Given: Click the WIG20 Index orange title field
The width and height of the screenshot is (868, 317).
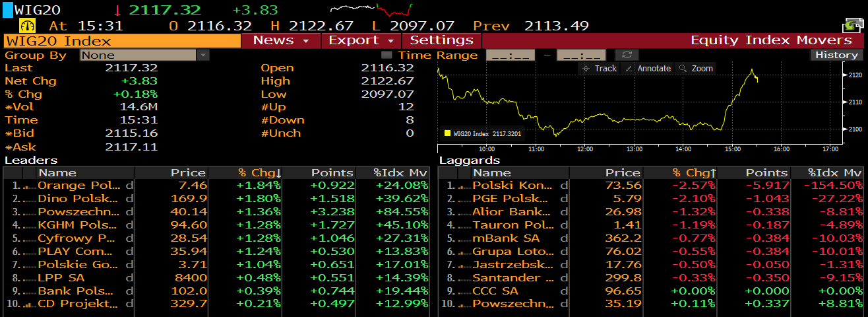Looking at the screenshot, I should (x=122, y=40).
